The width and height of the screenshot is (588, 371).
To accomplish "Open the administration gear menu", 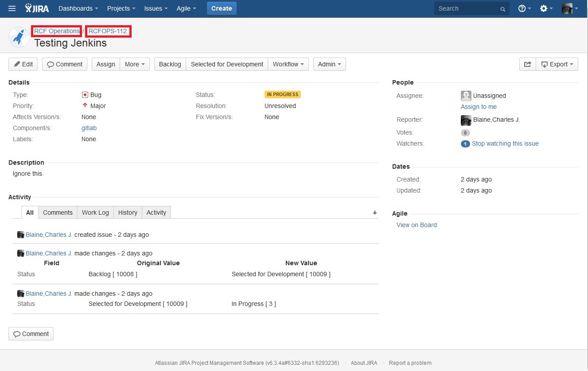I will [546, 8].
